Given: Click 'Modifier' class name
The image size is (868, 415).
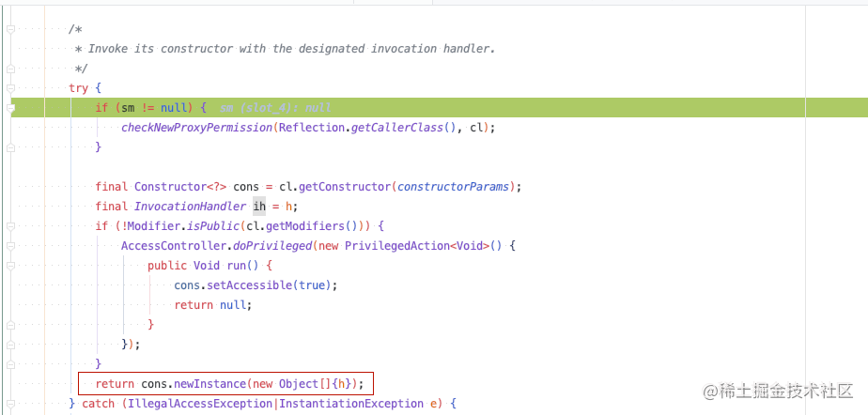Looking at the screenshot, I should tap(154, 226).
